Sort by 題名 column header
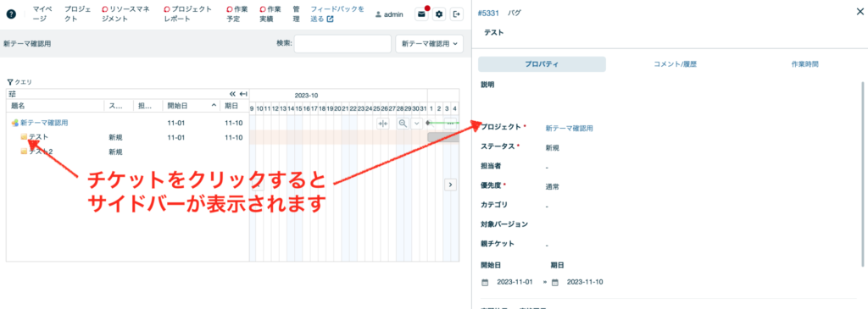This screenshot has height=309, width=868. [19, 106]
